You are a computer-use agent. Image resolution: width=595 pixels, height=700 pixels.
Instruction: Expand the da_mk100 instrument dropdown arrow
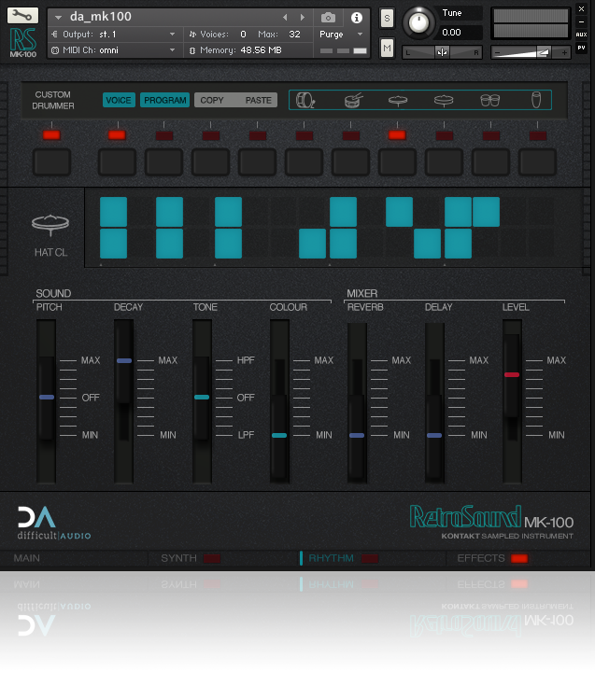58,18
